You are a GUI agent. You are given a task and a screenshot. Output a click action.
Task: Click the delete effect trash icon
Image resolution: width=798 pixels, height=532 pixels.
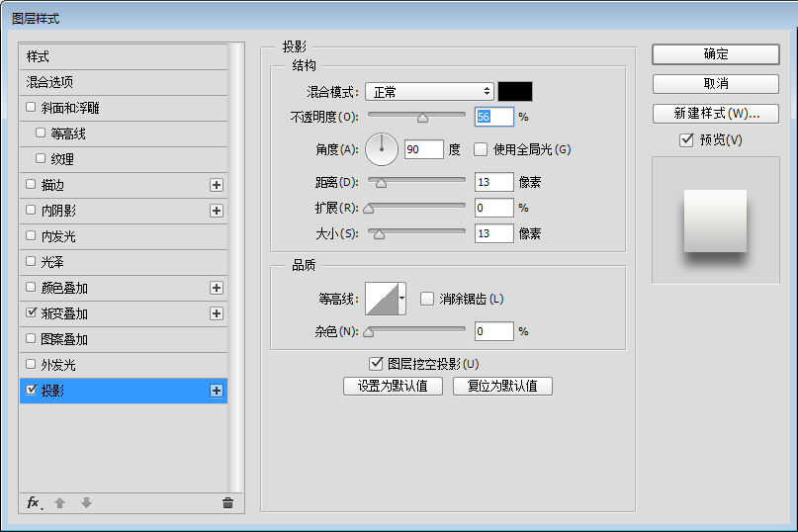(227, 503)
